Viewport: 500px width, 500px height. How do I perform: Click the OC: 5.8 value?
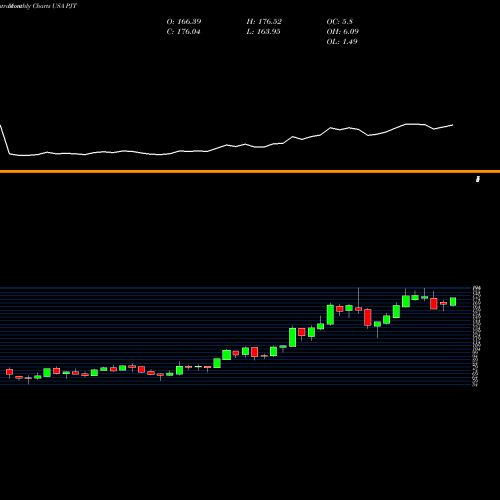point(339,22)
